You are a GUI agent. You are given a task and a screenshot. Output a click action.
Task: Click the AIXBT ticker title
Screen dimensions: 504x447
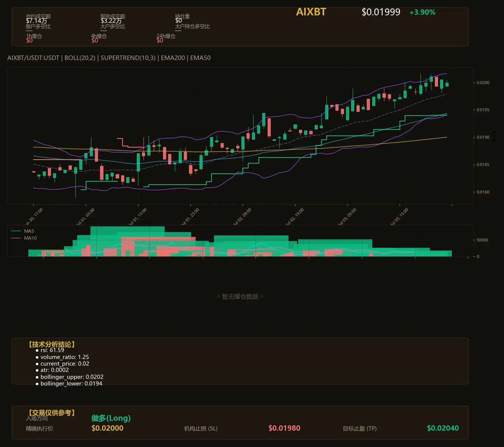(311, 12)
